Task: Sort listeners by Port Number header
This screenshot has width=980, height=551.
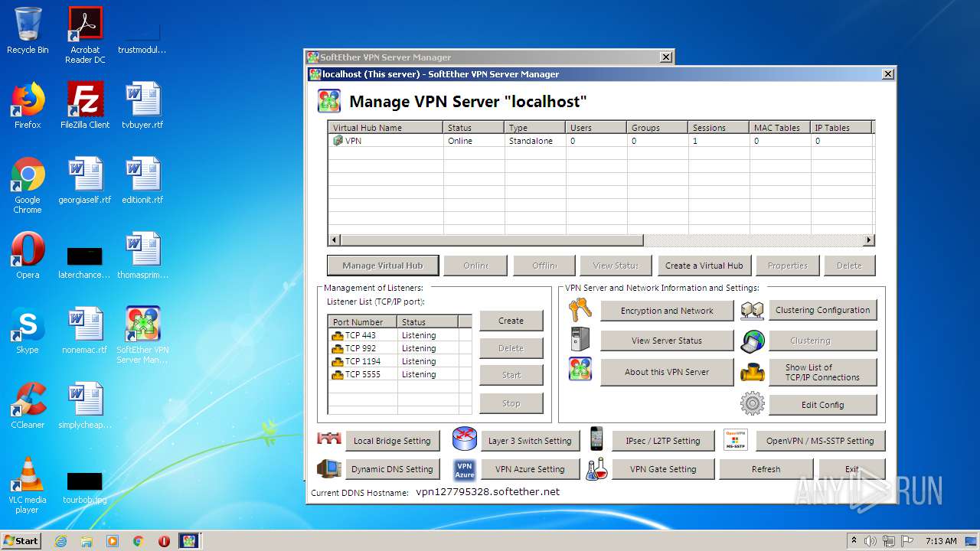Action: [x=363, y=322]
